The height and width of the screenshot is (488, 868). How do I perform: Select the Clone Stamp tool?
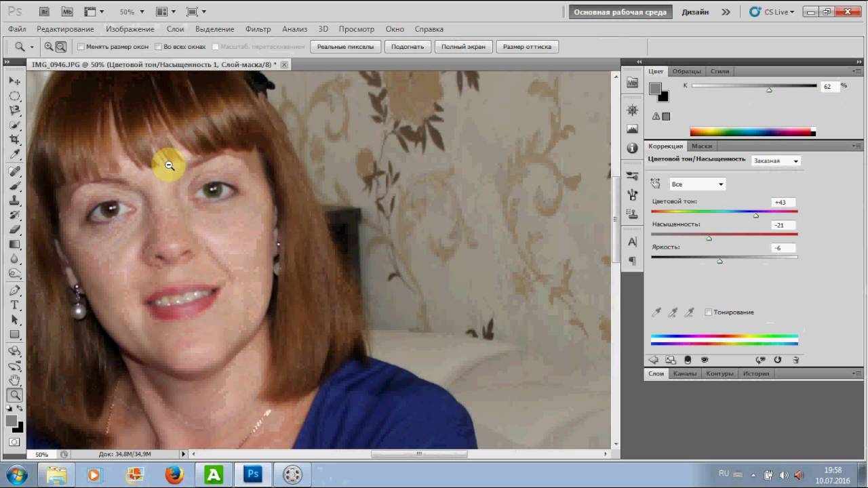click(x=14, y=201)
